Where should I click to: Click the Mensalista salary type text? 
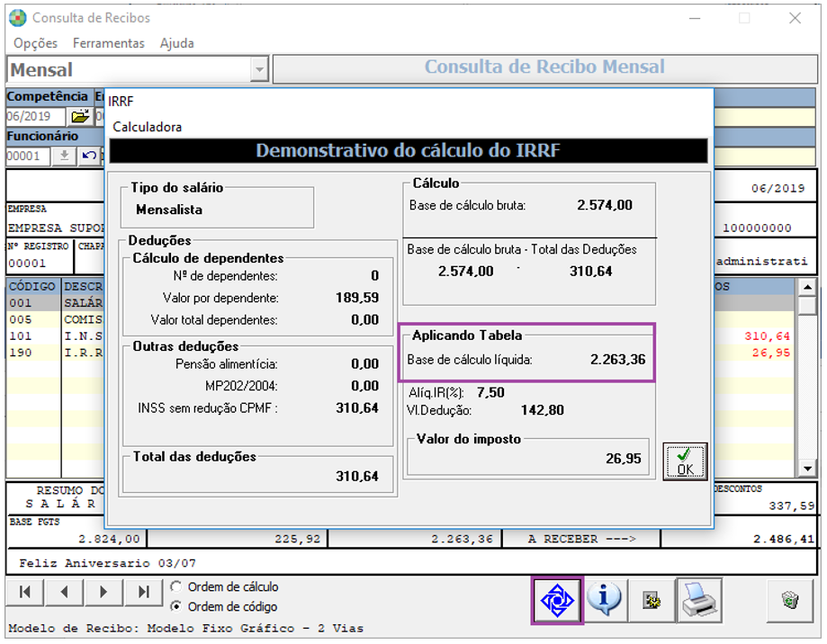[x=169, y=210]
